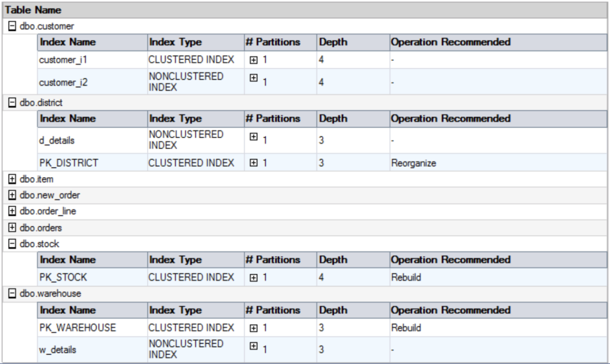610x364 pixels.
Task: Expand the dbo.new_order table node
Action: pyautogui.click(x=12, y=195)
